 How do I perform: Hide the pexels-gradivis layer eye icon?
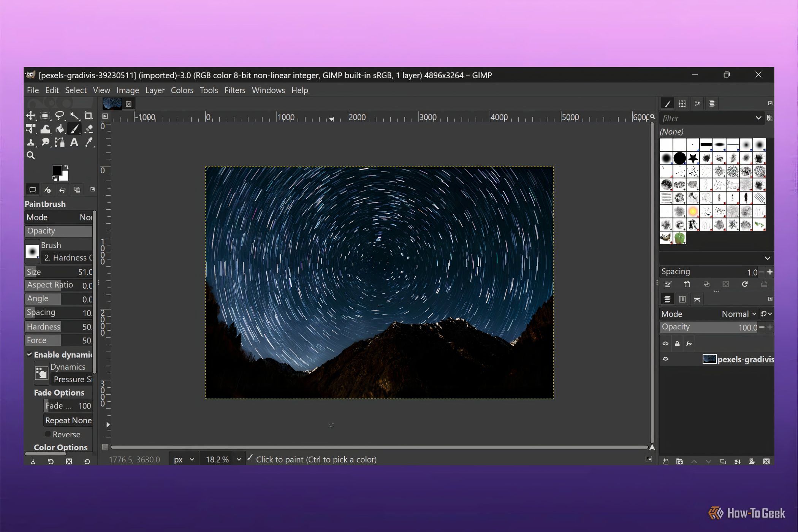pyautogui.click(x=665, y=359)
